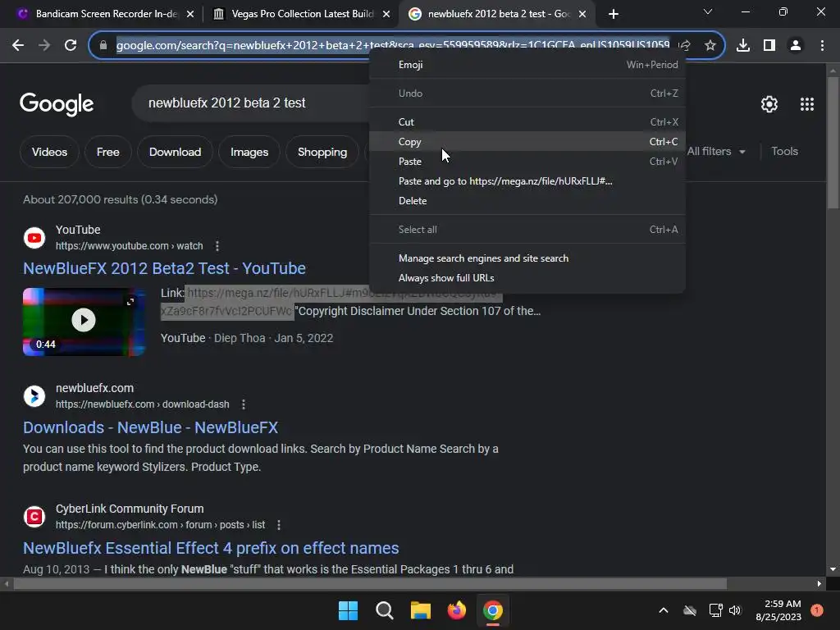This screenshot has height=630, width=840.
Task: Open File Explorer from taskbar
Action: click(x=421, y=610)
